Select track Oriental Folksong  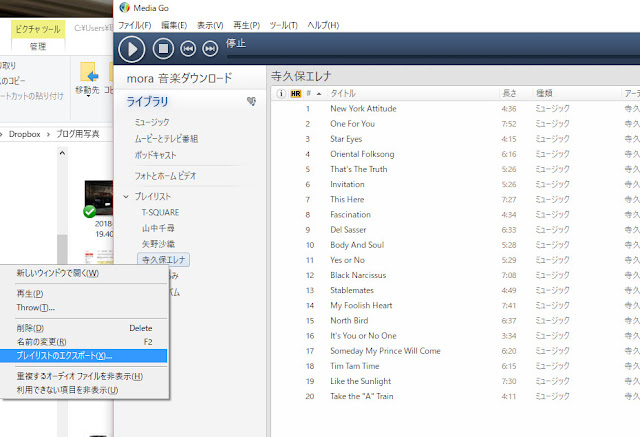point(362,154)
